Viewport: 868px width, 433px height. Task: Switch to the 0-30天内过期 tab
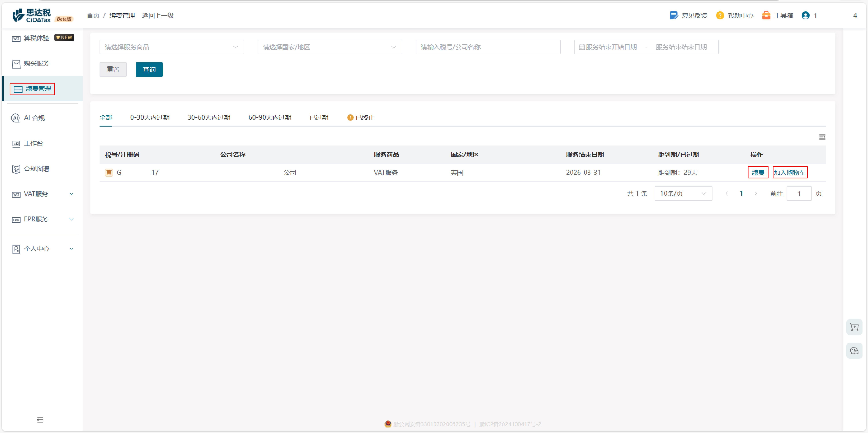click(x=150, y=118)
